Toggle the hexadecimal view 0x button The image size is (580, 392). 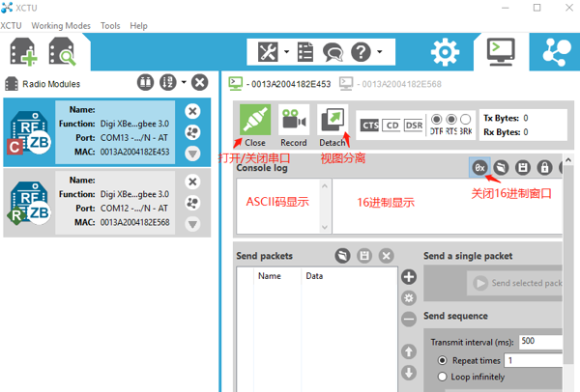pyautogui.click(x=479, y=167)
